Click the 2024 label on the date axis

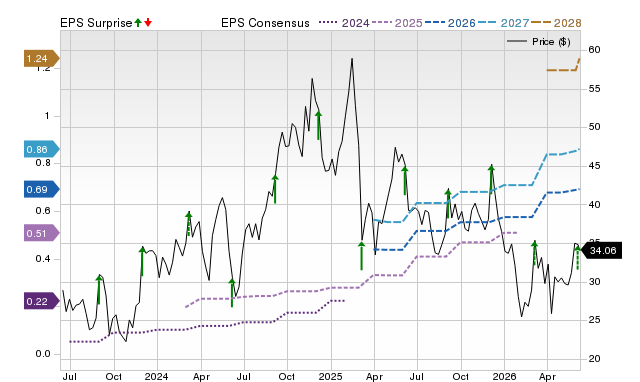tap(156, 376)
